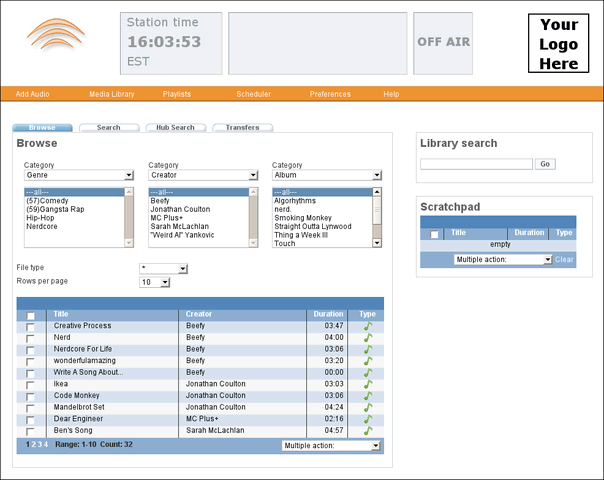Open the Add Audio menu

(32, 94)
